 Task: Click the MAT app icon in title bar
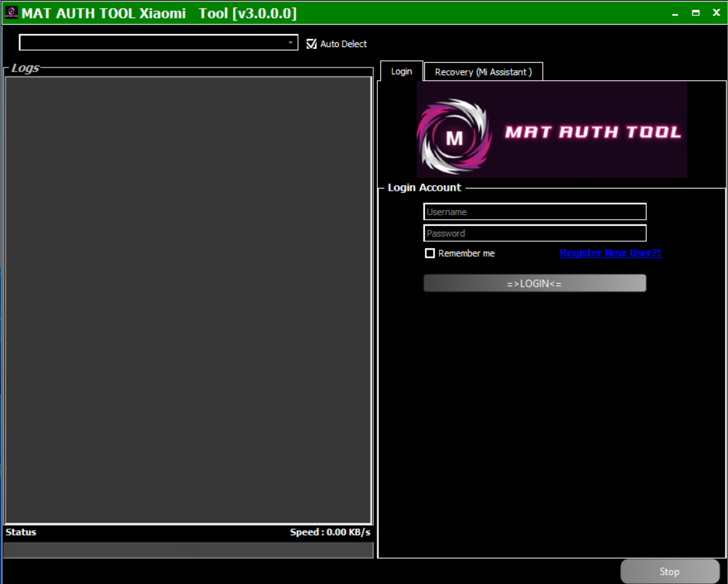[11, 13]
